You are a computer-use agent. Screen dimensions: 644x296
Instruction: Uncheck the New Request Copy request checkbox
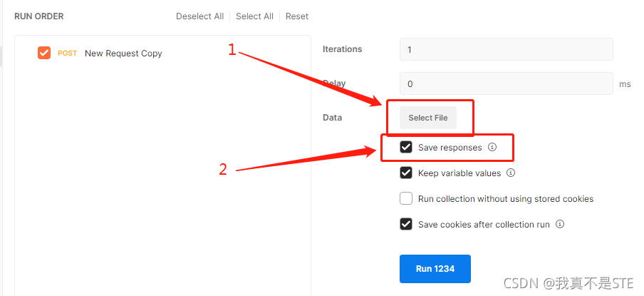coord(44,53)
